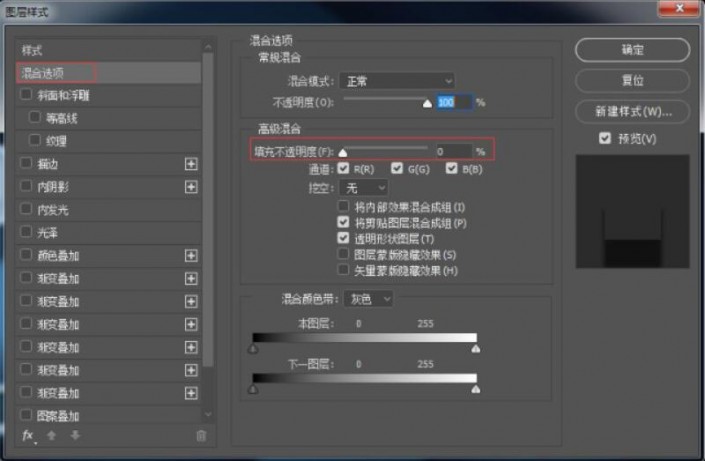
Task: Uncheck 透明形状图层(T)
Action: [343, 238]
